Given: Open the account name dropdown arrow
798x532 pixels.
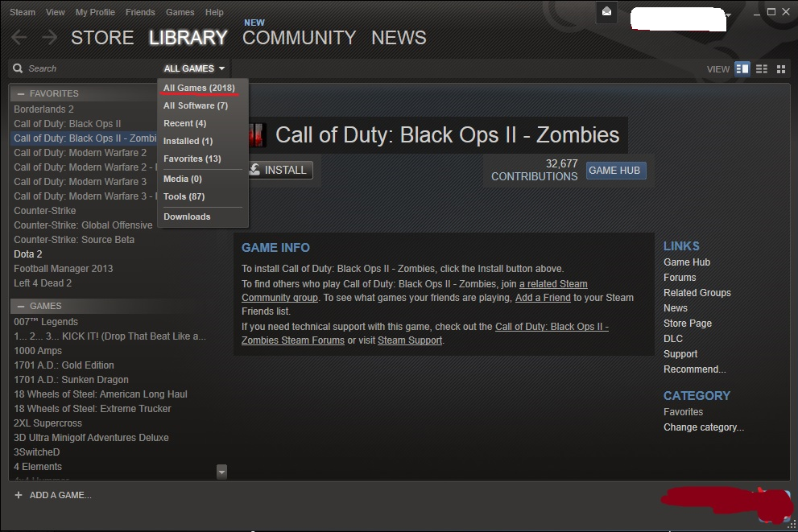Looking at the screenshot, I should [728, 15].
